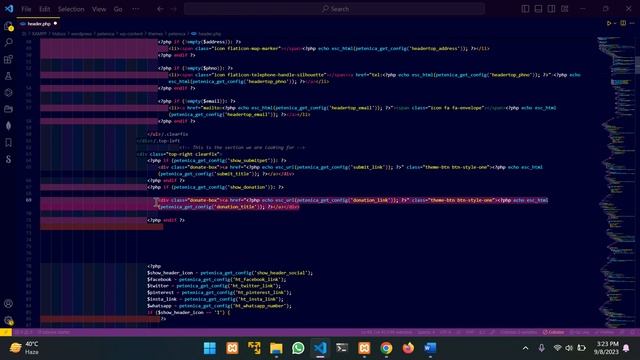
Task: Open the Accounts menu in activity bar
Action: click(8, 304)
